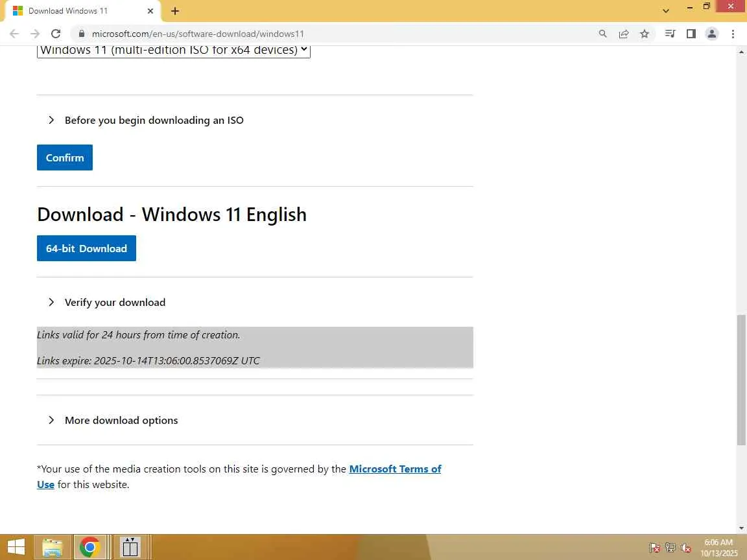Image resolution: width=747 pixels, height=560 pixels.
Task: Click the scrollbar up arrow
Action: pos(741,51)
